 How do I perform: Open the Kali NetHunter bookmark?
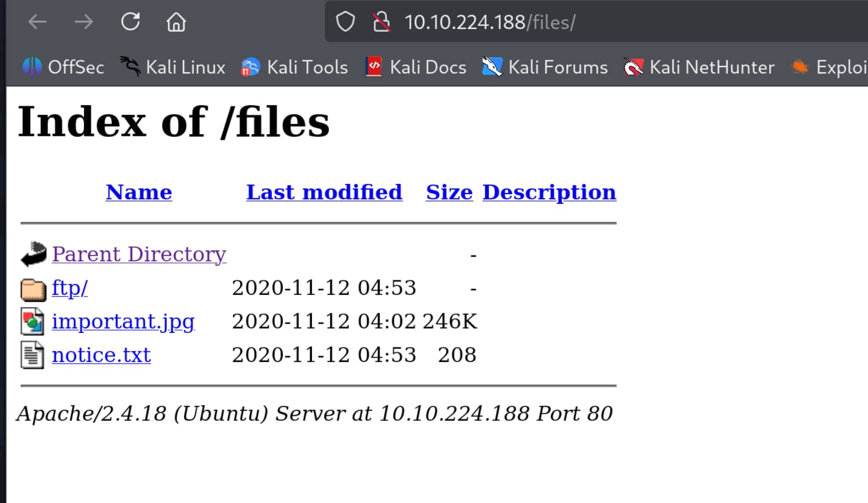click(699, 67)
